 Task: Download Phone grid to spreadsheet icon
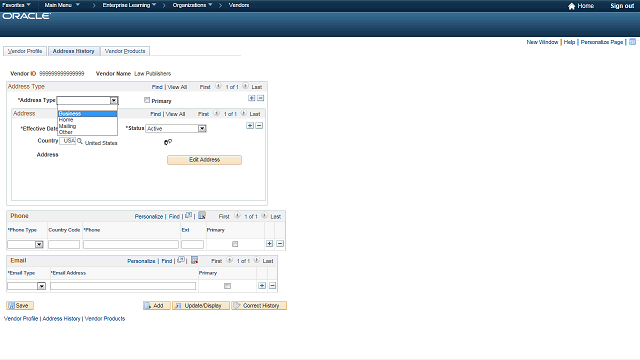coord(202,216)
